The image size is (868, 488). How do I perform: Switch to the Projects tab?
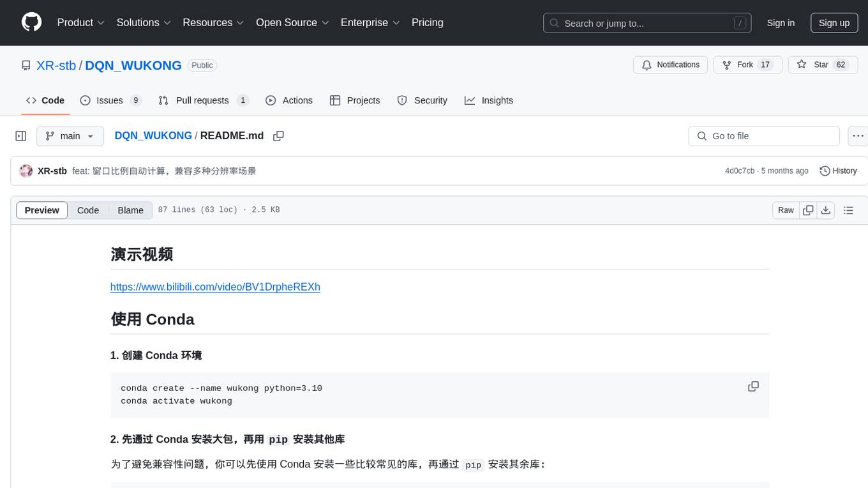tap(354, 100)
